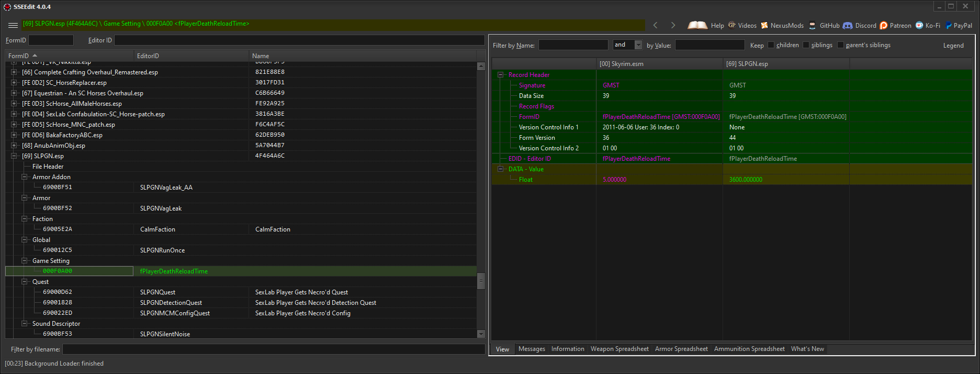The height and width of the screenshot is (374, 980).
Task: Collapse the Faction group
Action: click(x=25, y=219)
